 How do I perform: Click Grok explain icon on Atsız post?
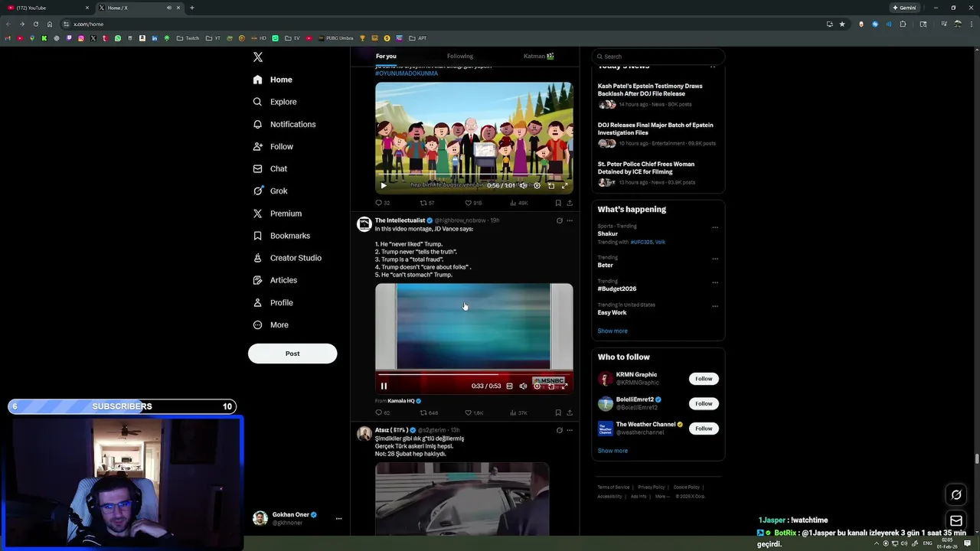tap(559, 430)
